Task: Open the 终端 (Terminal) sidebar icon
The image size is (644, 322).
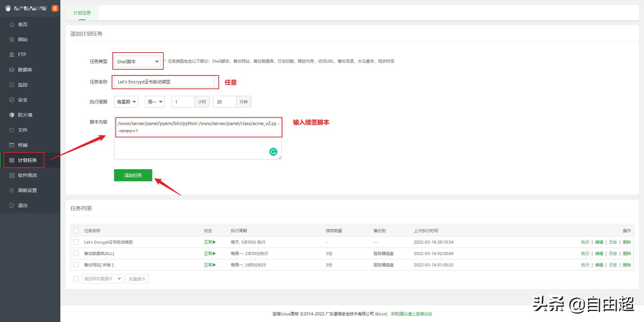Action: pos(23,145)
